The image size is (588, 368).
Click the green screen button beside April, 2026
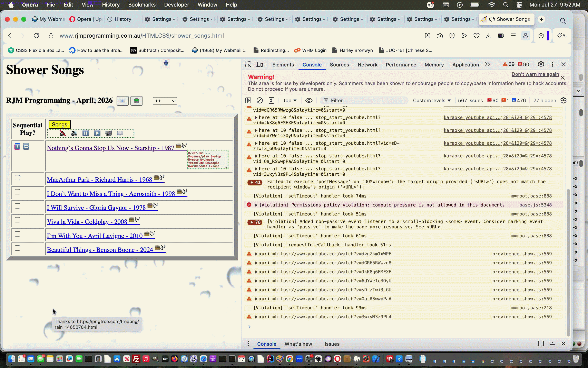click(137, 101)
